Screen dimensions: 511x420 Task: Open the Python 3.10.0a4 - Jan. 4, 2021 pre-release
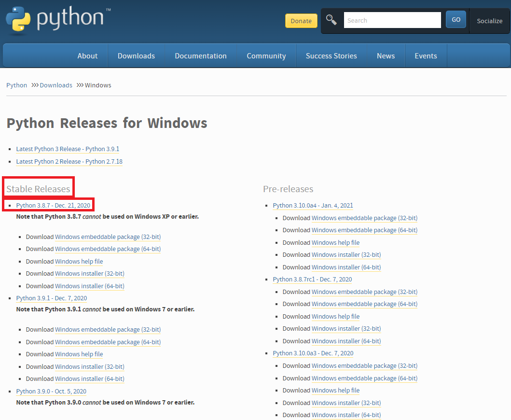(x=313, y=206)
